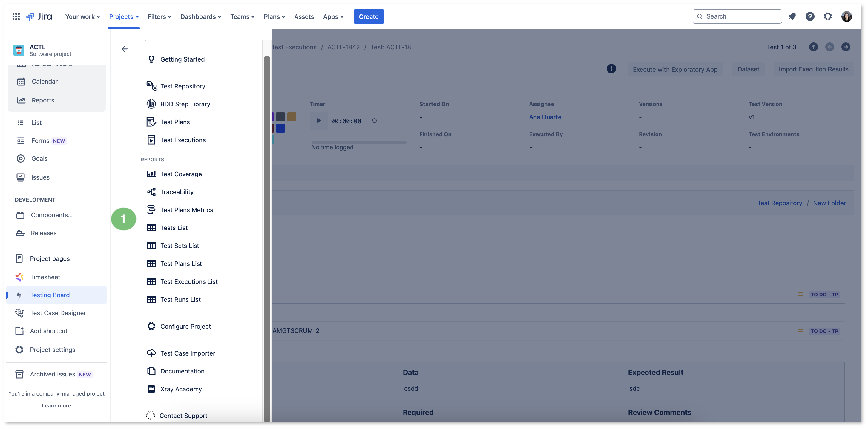Viewport: 868px width, 429px height.
Task: Click the brown status color swatch
Action: point(292,117)
